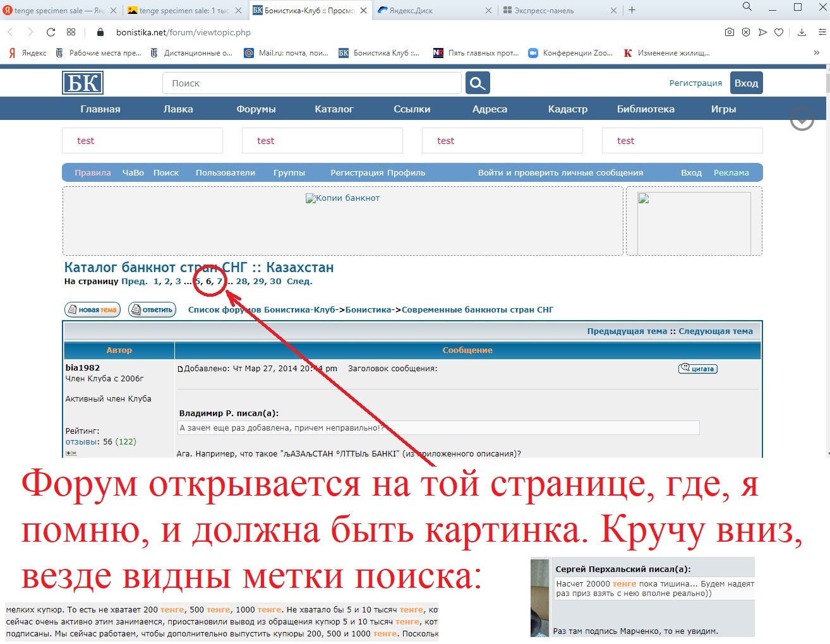830x644 pixels.
Task: Open the Каталог menu item
Action: [x=334, y=109]
